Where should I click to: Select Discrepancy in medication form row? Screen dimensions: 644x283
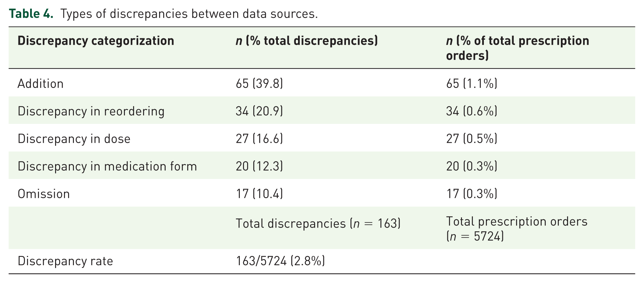pos(322,165)
